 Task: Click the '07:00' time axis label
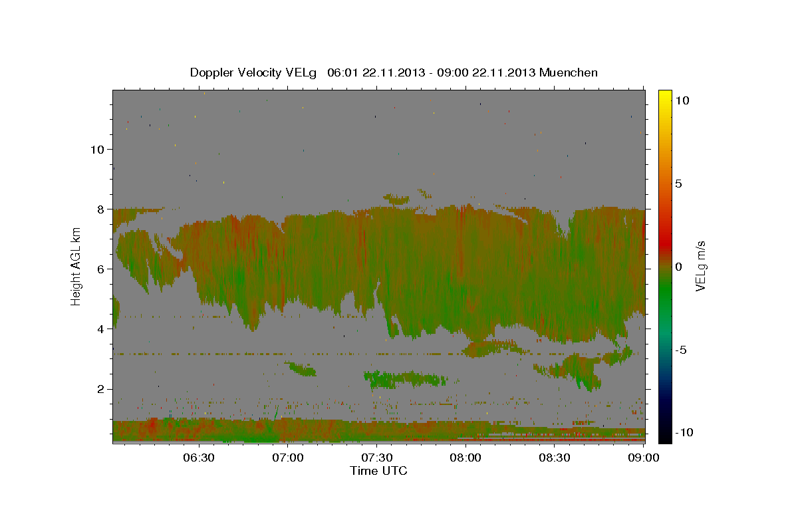coord(288,458)
